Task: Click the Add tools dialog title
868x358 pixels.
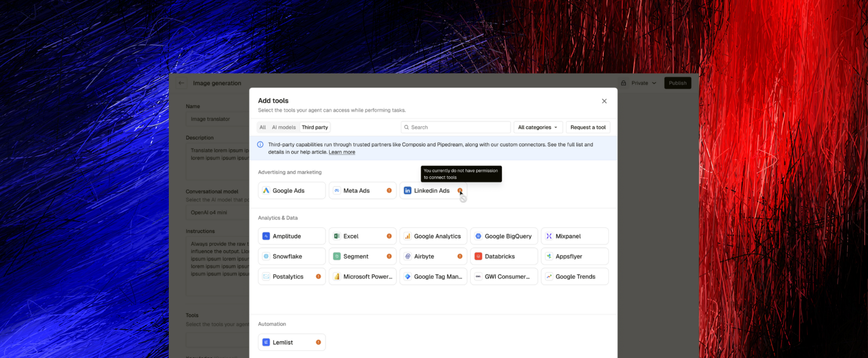Action: point(273,100)
